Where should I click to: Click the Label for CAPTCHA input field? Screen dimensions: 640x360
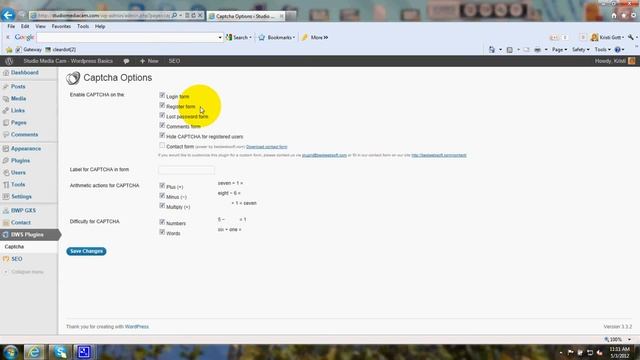tap(186, 170)
